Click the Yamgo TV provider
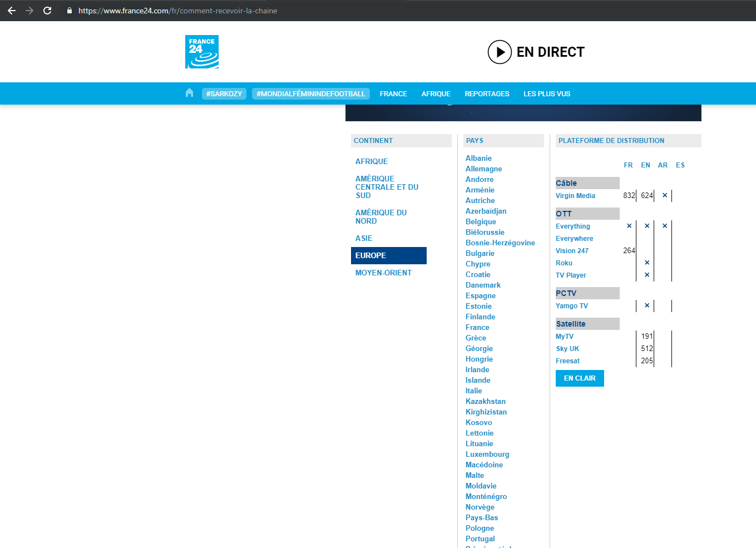 pyautogui.click(x=572, y=306)
